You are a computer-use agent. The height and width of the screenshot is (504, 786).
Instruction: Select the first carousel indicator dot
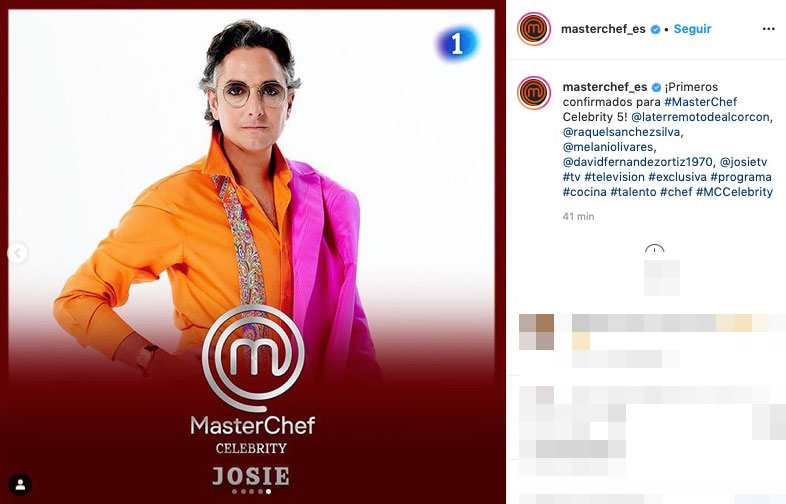coord(235,491)
